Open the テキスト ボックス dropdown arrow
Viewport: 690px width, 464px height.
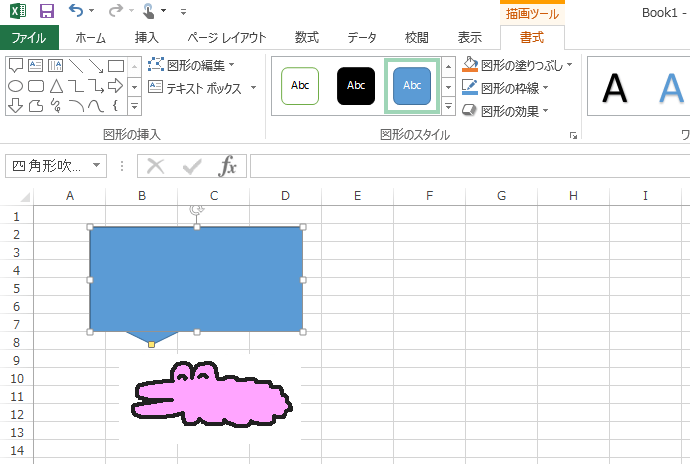253,88
